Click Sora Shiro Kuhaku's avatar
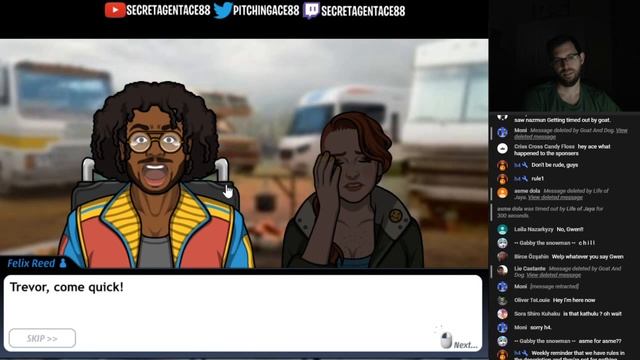Screen dimensions: 640x360 (502, 314)
